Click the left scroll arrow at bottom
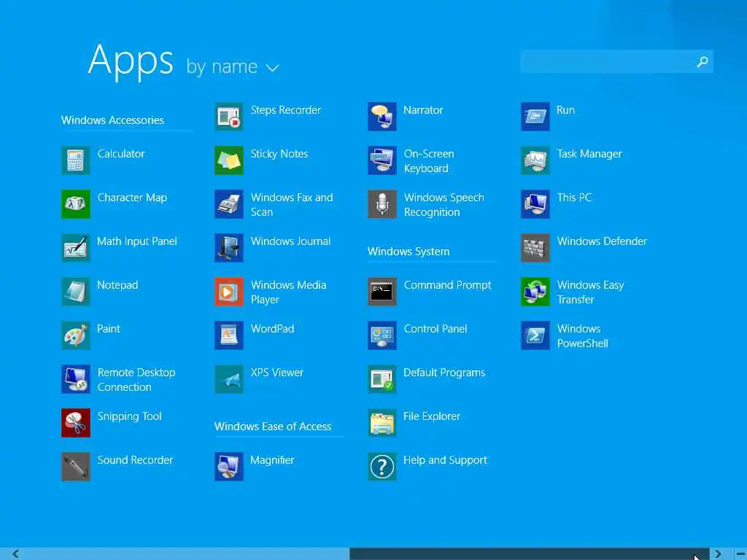 coord(16,554)
